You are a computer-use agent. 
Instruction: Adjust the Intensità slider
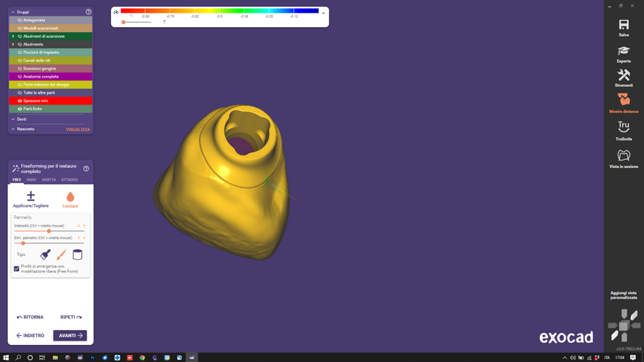(49, 231)
